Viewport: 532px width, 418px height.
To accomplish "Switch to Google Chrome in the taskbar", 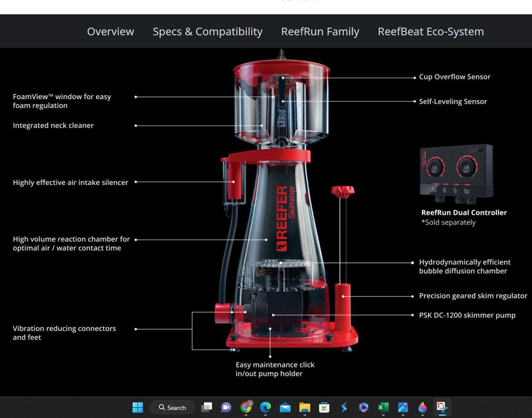I will 246,407.
